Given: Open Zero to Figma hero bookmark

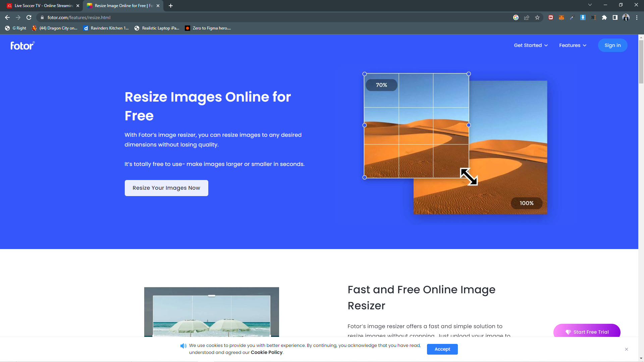Looking at the screenshot, I should [x=208, y=28].
